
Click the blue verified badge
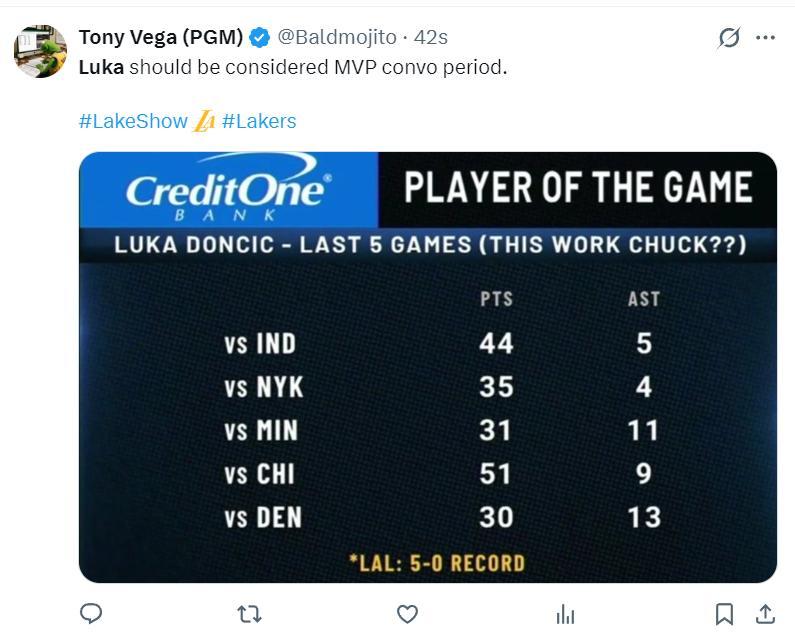pos(259,38)
